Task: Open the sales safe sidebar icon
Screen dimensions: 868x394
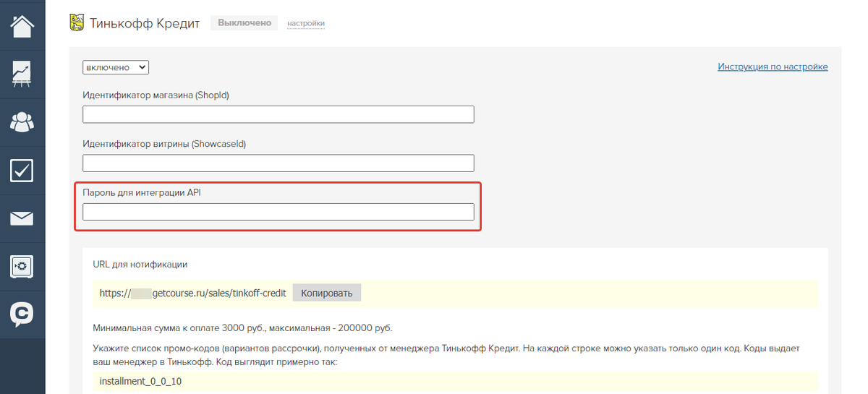Action: pyautogui.click(x=22, y=267)
